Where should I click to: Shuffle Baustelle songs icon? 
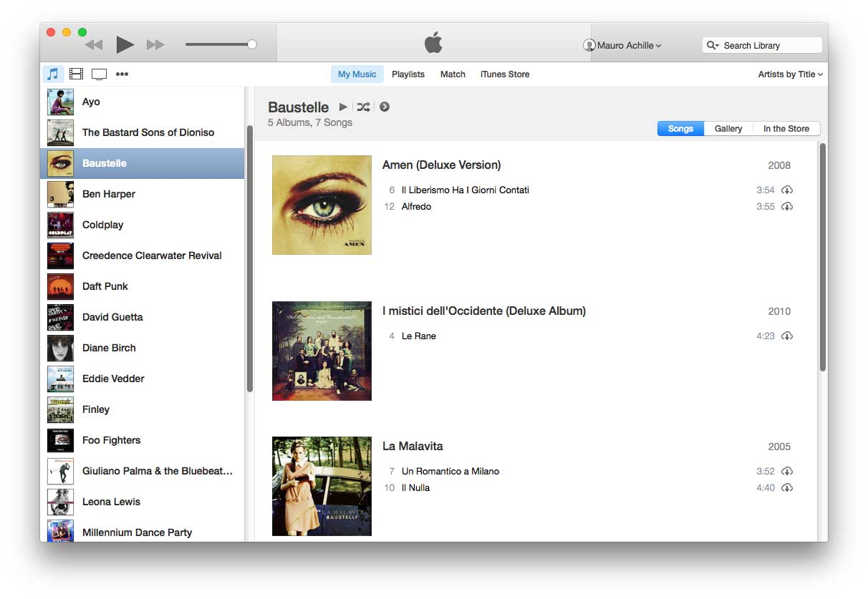tap(364, 107)
